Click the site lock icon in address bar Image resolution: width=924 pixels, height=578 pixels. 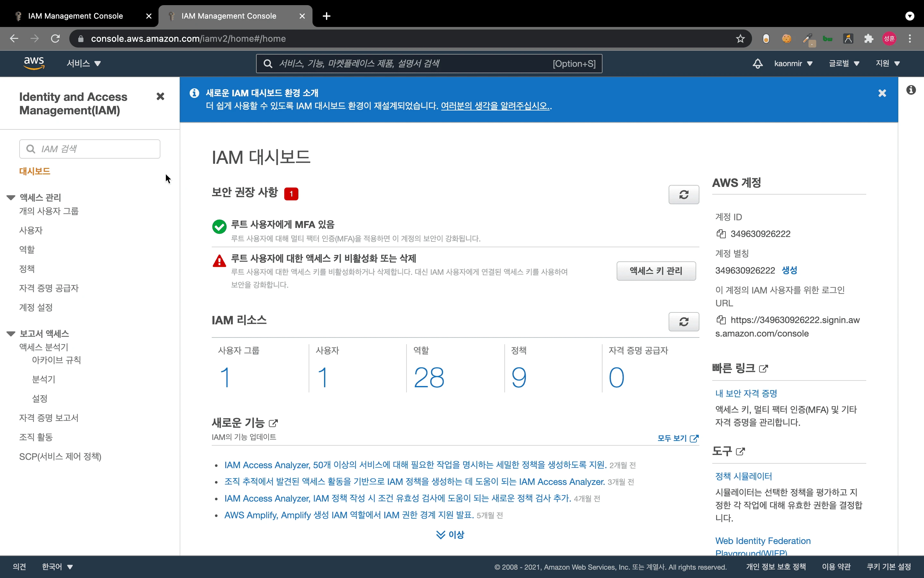[x=81, y=39]
